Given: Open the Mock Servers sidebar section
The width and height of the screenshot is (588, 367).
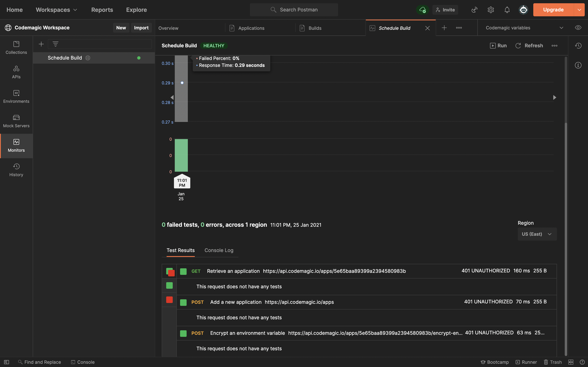Looking at the screenshot, I should coord(16,121).
